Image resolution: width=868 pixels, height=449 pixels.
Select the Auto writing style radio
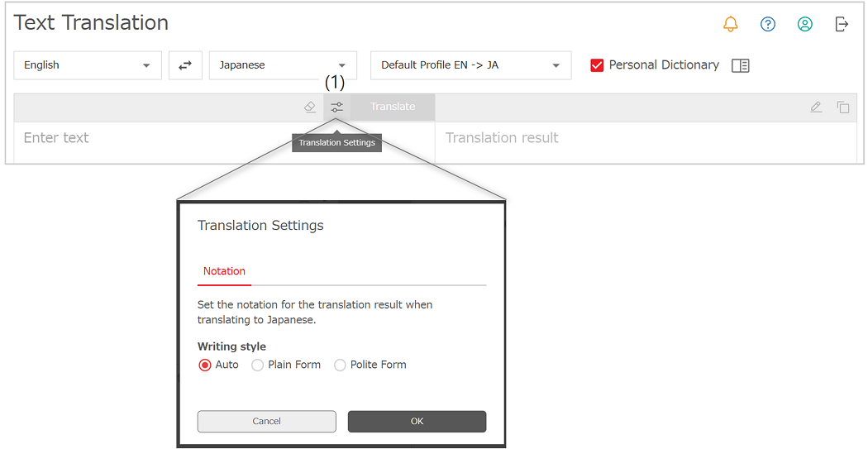[205, 365]
